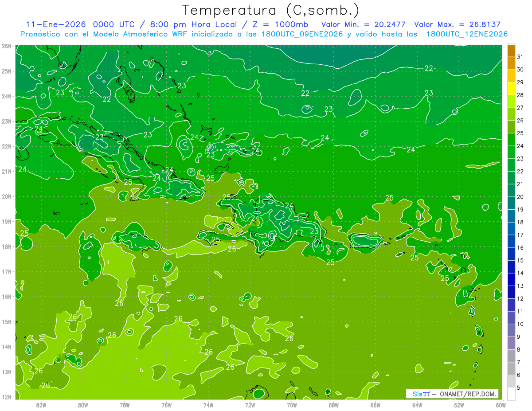
Task: Click the validity stamp "1800UTC_12ENE2026"
Action: click(467, 34)
